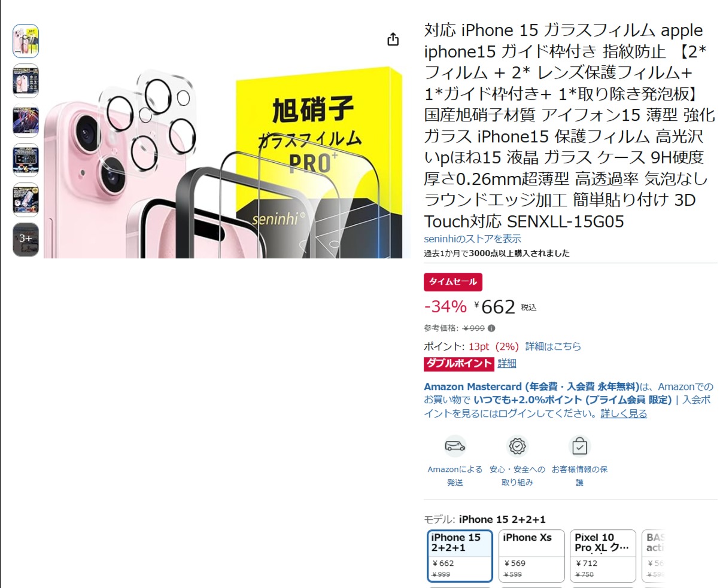Click the 詳しく見る link in Mastercard offer

(x=624, y=413)
